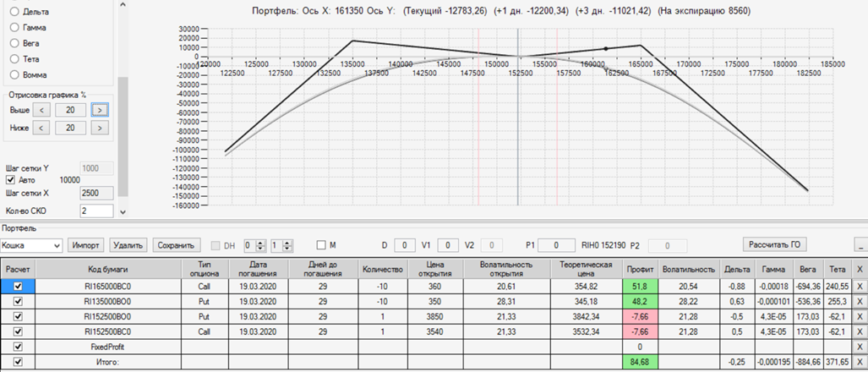Uncheck Расчет for Итого row
The width and height of the screenshot is (868, 372).
coord(18,361)
